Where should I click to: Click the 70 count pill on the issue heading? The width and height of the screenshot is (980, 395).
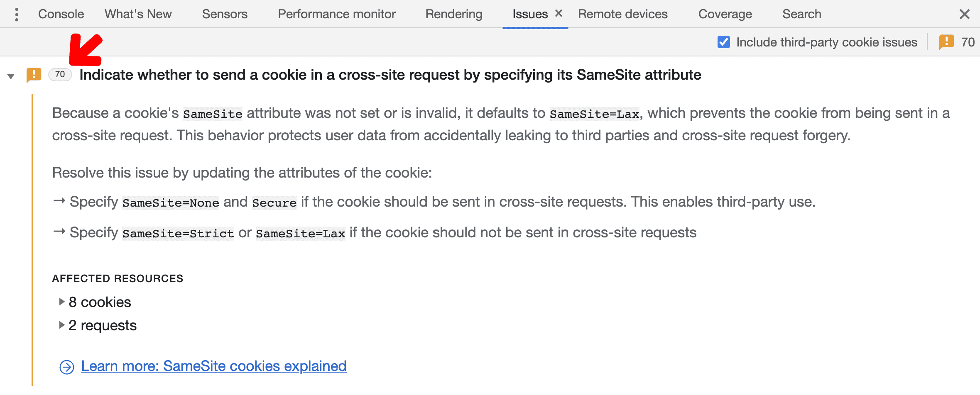[x=60, y=75]
